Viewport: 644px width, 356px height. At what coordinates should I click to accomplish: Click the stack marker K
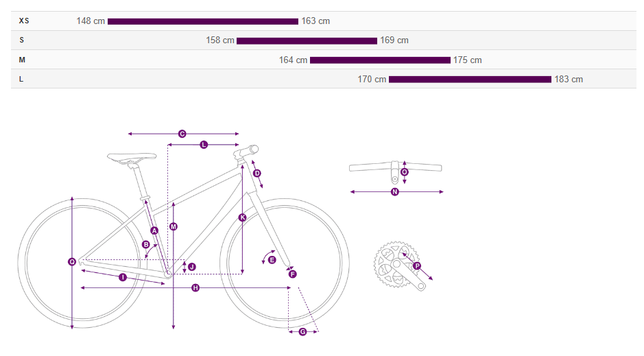point(242,217)
